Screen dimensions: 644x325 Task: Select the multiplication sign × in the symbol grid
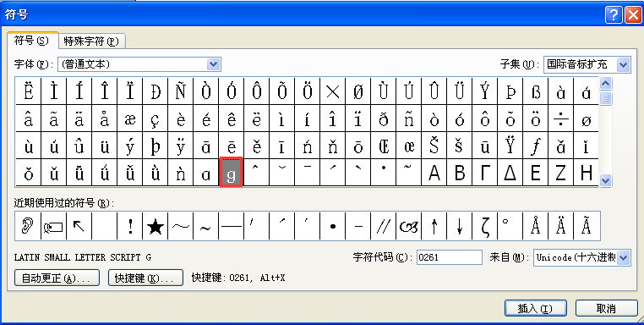pos(332,91)
